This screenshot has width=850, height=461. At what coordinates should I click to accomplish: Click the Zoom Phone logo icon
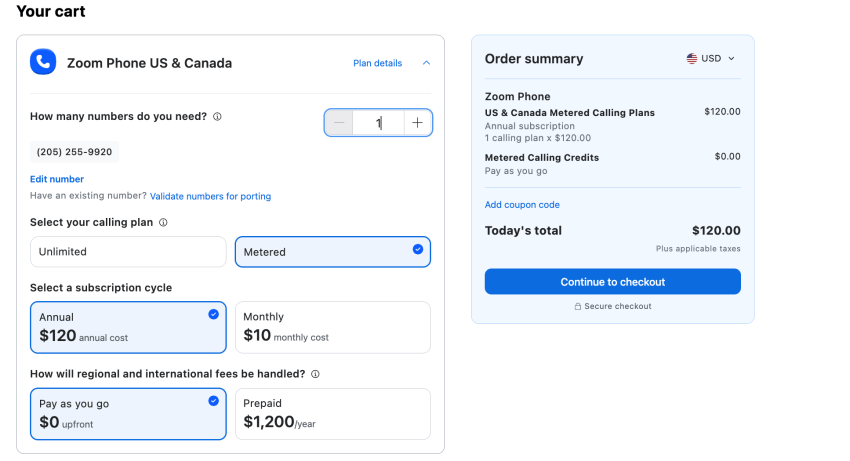click(x=43, y=62)
